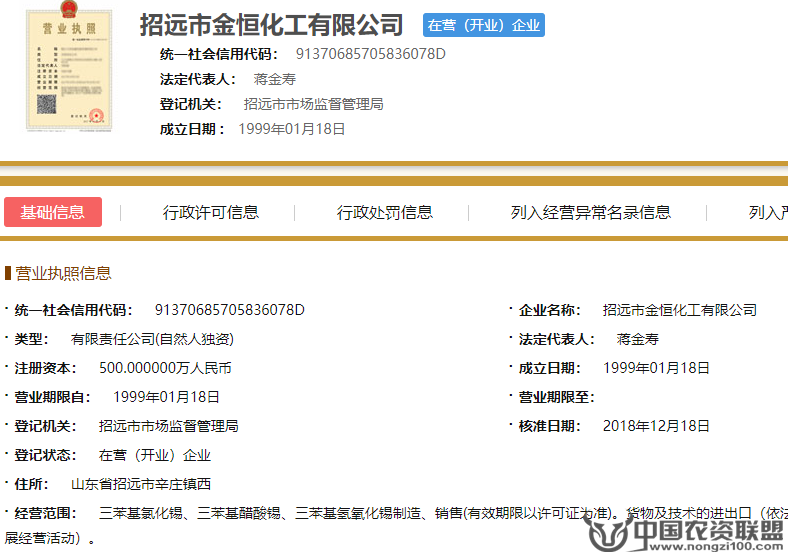788x557 pixels.
Task: Click the 在营（开业）企业 status badge
Action: pos(483,25)
